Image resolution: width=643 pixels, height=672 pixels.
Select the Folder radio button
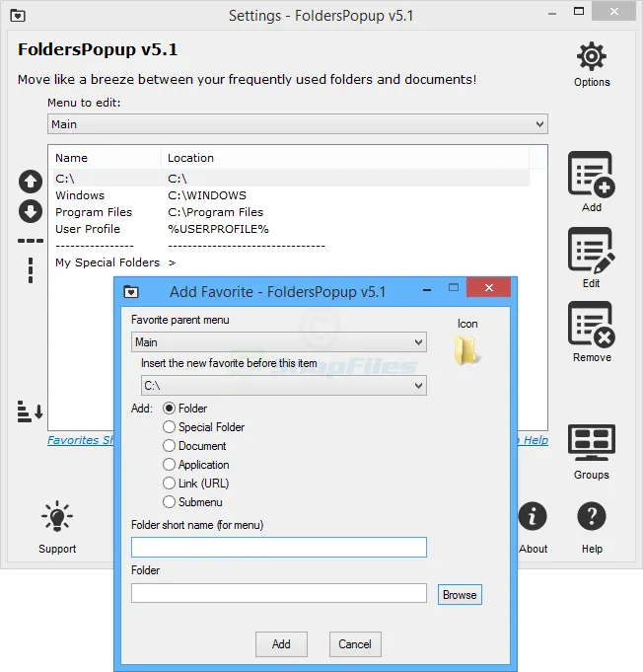tap(170, 409)
